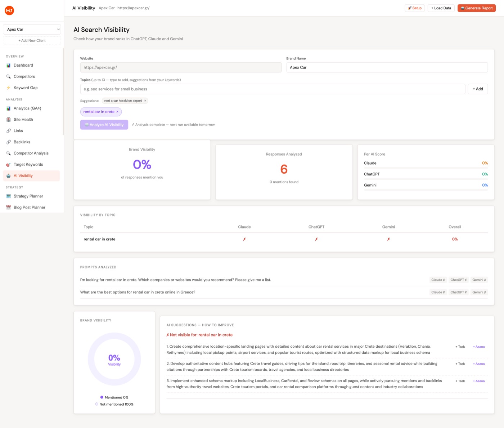Remove the 'rental car in crete' topic chip
This screenshot has height=428, width=504.
coord(117,112)
